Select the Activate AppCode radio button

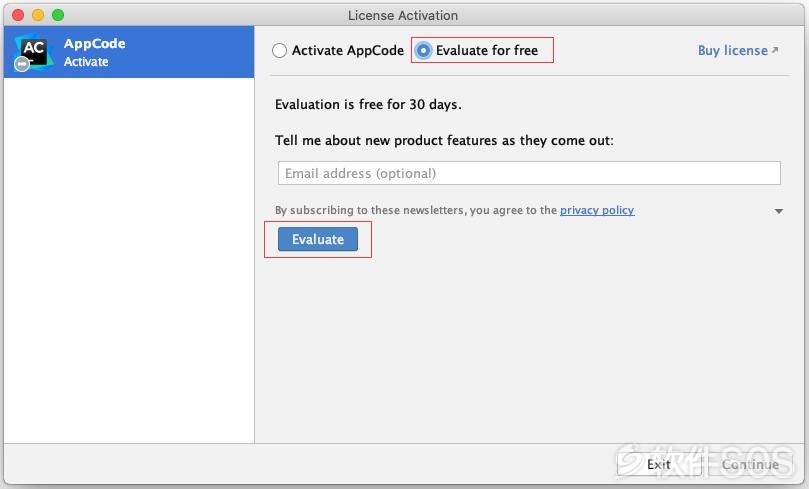point(279,51)
